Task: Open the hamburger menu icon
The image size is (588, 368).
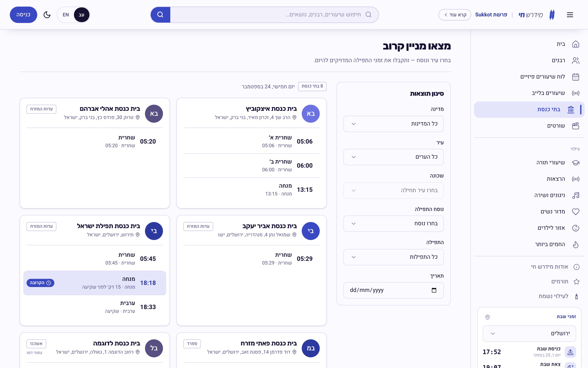Action: [x=570, y=15]
